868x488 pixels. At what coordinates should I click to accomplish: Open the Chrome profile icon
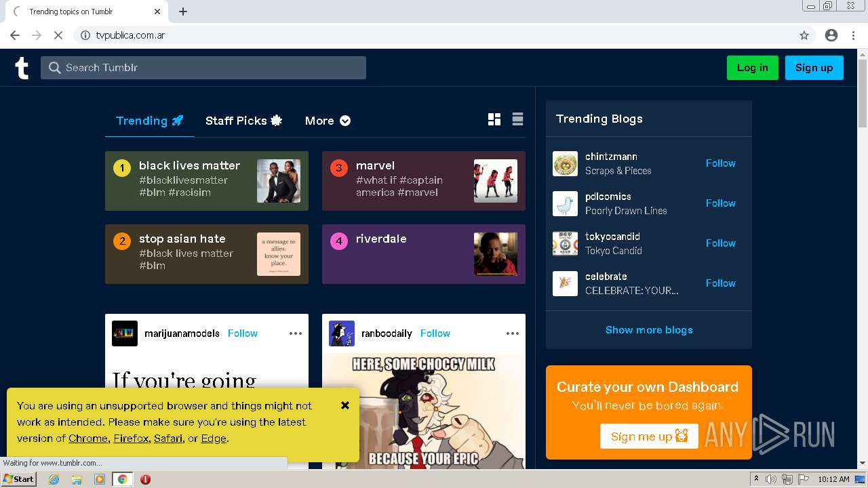[831, 35]
